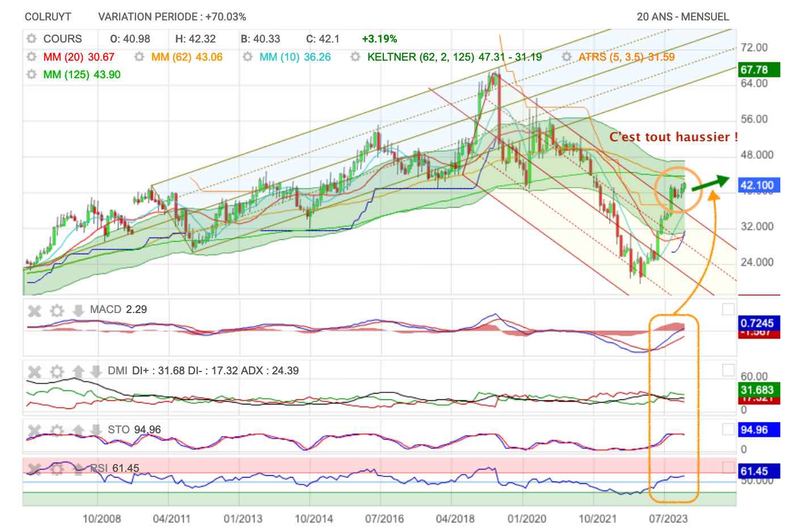Click the MACD 2.29 label

point(119,310)
